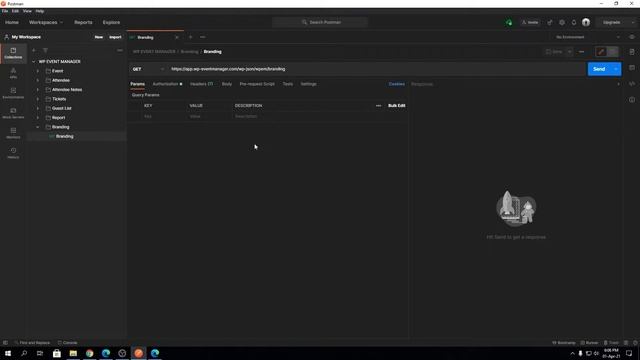
Task: Switch to the Params tab
Action: pyautogui.click(x=138, y=84)
